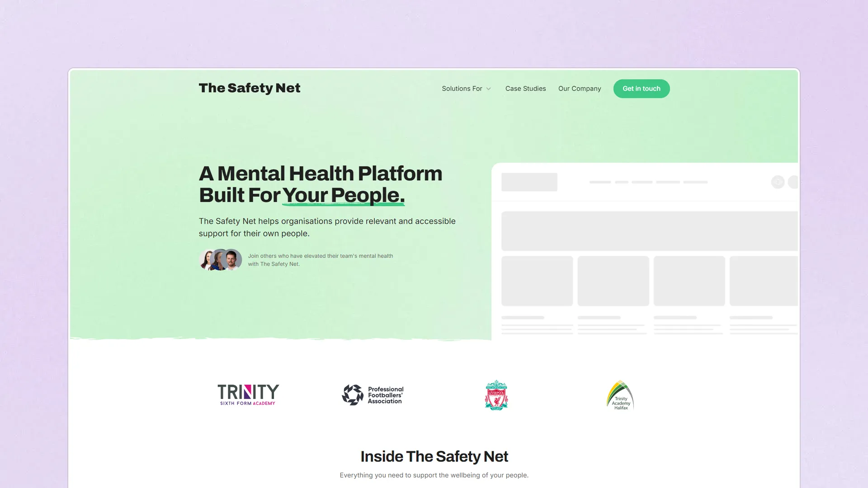Viewport: 868px width, 488px height.
Task: Click the Trinity Academy Halifax logo
Action: pos(620,394)
